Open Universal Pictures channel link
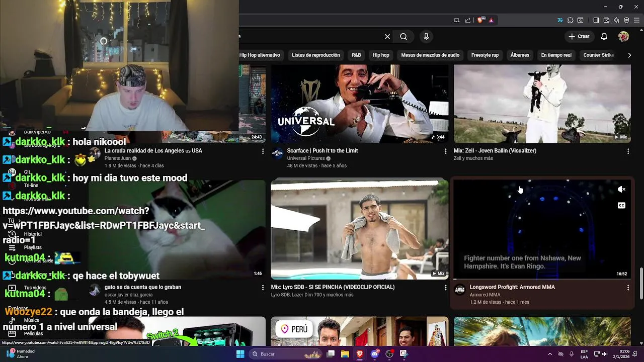This screenshot has width=644, height=362. [x=306, y=158]
